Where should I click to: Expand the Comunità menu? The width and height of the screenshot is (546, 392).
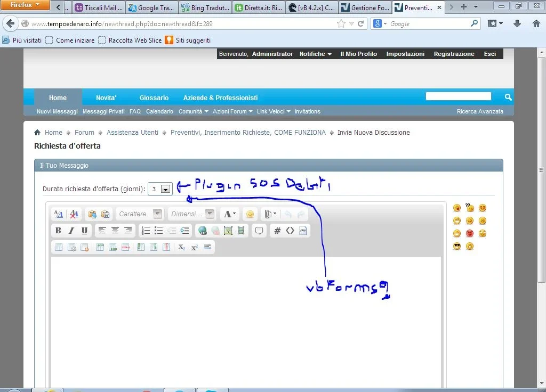click(193, 111)
